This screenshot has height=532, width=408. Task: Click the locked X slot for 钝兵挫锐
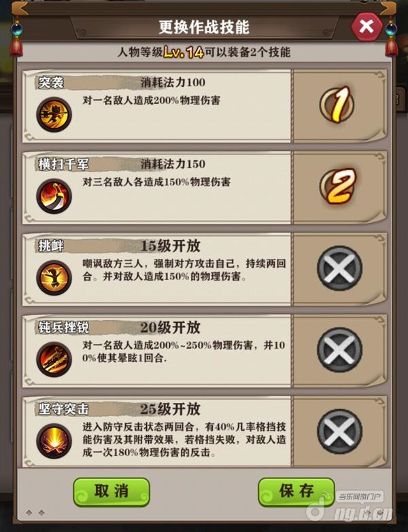339,350
